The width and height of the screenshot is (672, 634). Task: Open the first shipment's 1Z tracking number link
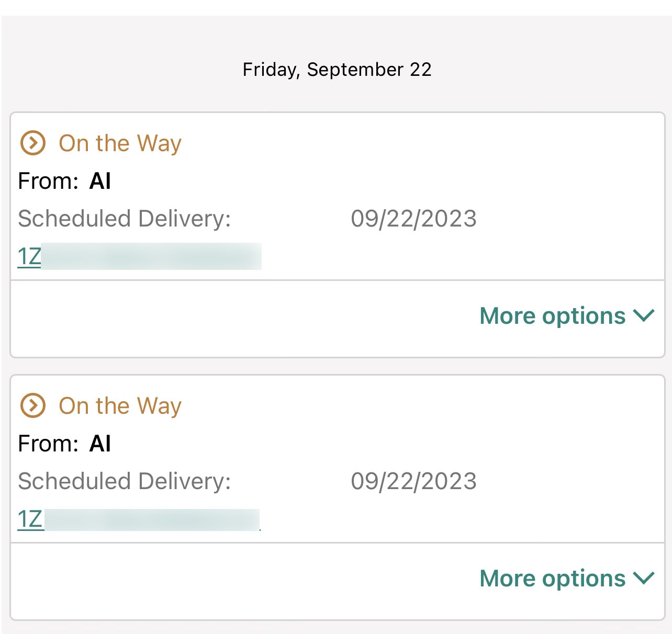(30, 257)
